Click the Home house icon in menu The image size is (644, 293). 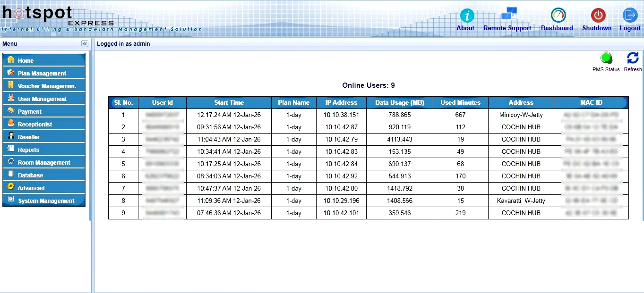11,60
